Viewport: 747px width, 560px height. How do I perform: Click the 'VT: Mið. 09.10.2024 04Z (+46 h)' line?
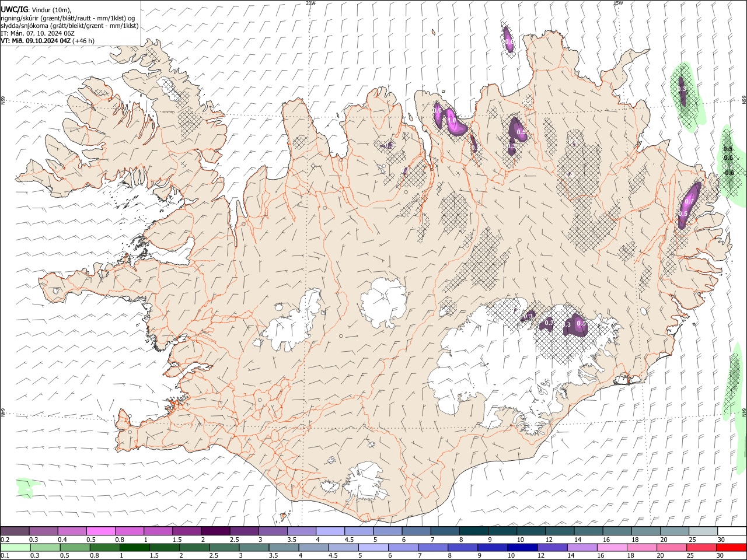click(47, 41)
